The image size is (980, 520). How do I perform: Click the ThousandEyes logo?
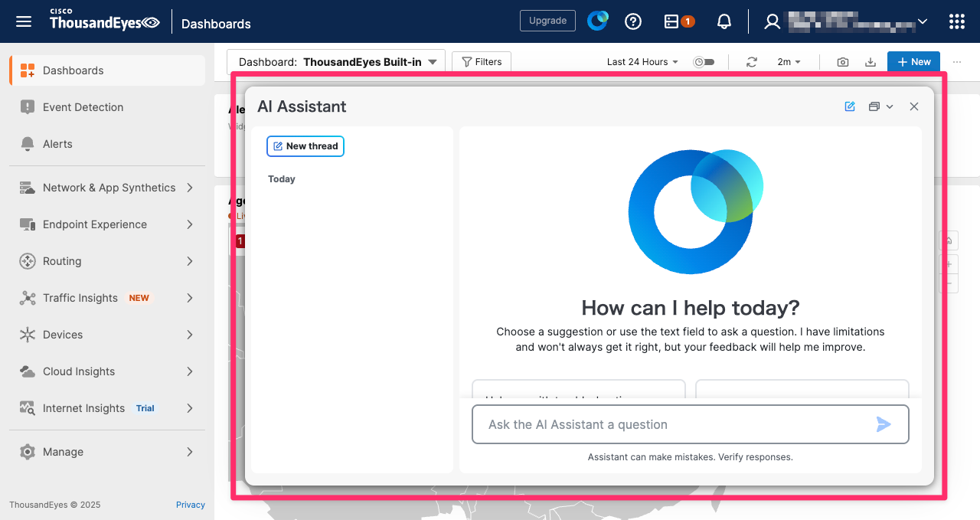[105, 20]
